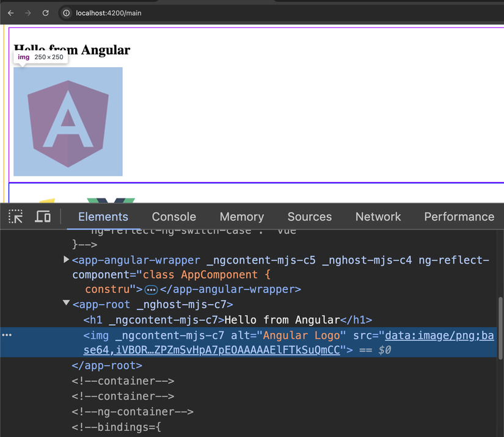The height and width of the screenshot is (437, 504).
Task: Open the Performance panel
Action: pyautogui.click(x=459, y=216)
